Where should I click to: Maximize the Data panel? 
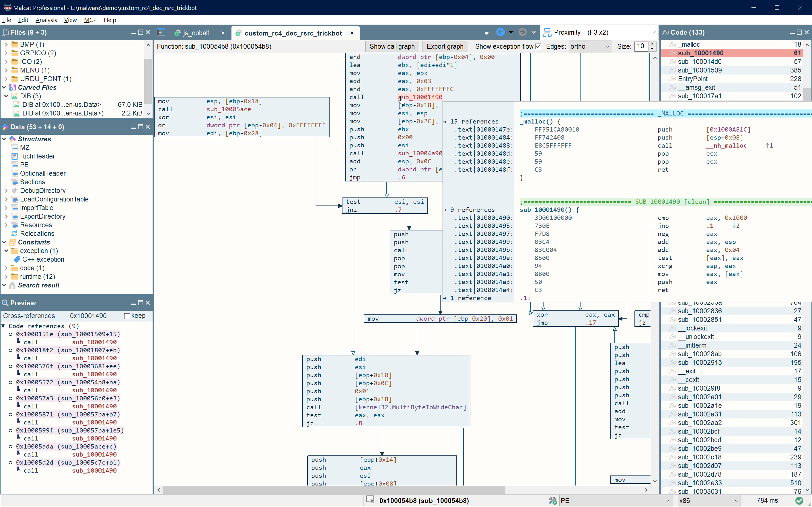(x=141, y=127)
